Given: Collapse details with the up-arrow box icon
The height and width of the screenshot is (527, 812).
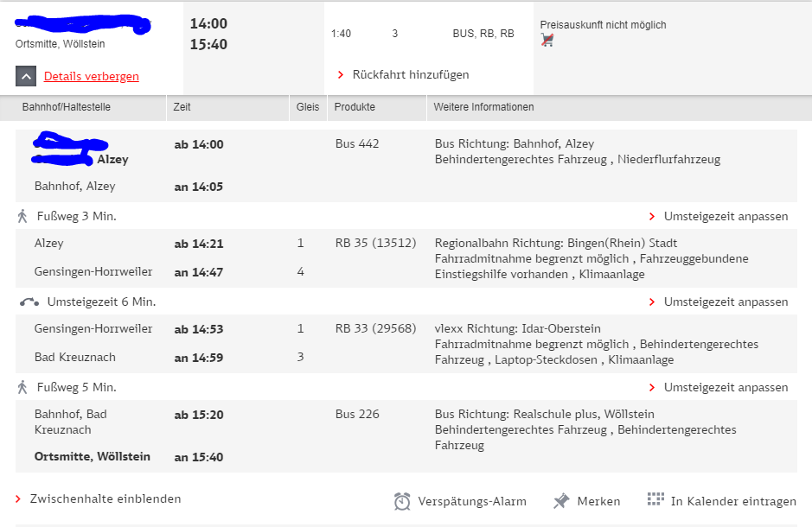Looking at the screenshot, I should click(x=26, y=76).
